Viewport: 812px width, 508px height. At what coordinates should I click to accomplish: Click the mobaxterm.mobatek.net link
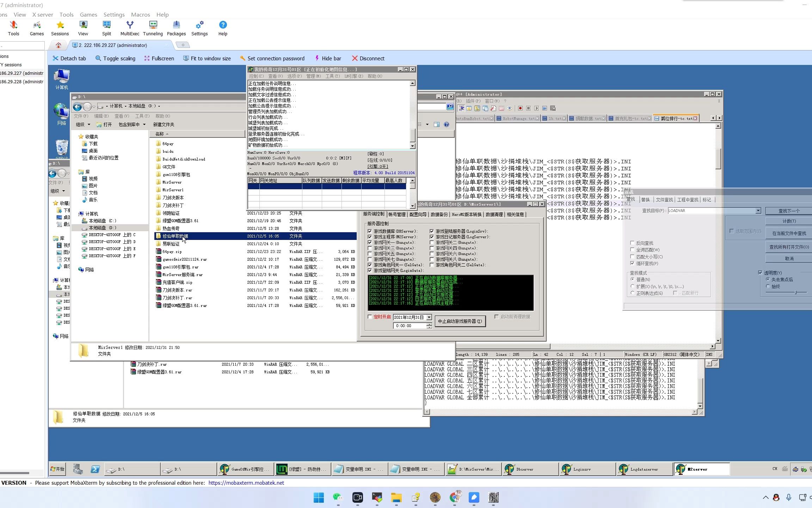246,483
